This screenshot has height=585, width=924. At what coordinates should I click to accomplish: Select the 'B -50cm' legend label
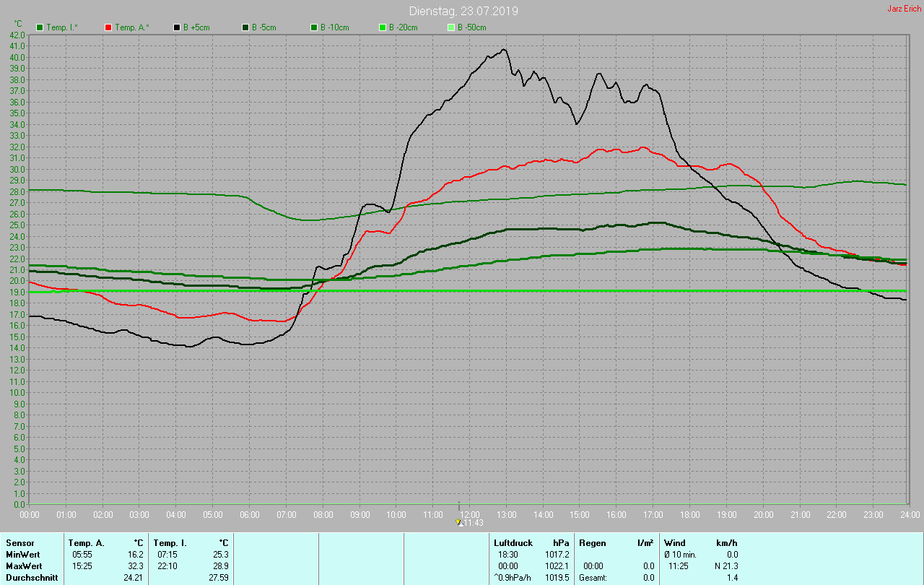472,27
